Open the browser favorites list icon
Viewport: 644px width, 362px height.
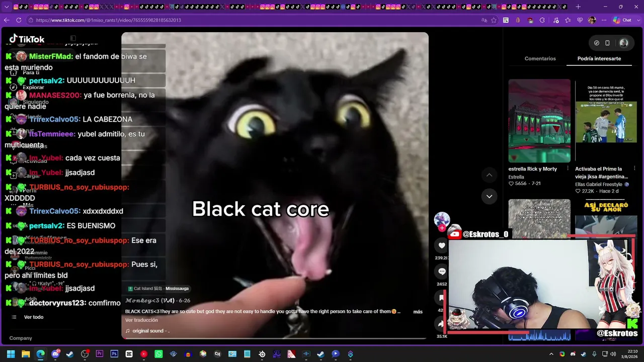click(x=568, y=20)
